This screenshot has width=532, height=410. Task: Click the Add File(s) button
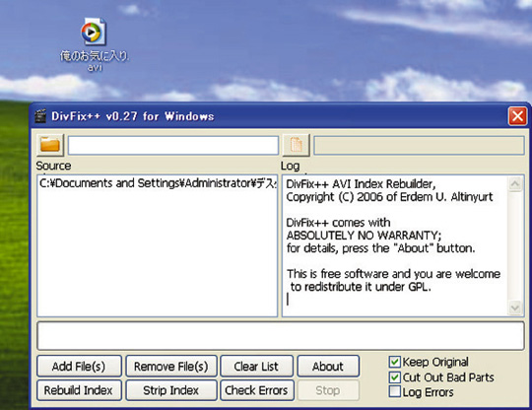[79, 367]
